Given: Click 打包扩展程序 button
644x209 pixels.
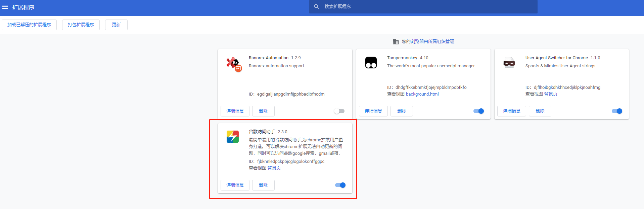Looking at the screenshot, I should click(x=81, y=25).
